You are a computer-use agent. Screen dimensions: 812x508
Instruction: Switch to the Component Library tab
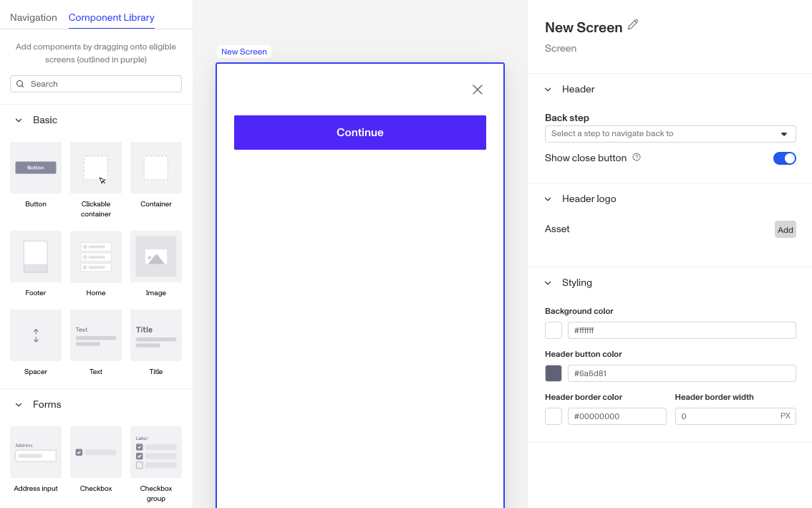[x=111, y=18]
